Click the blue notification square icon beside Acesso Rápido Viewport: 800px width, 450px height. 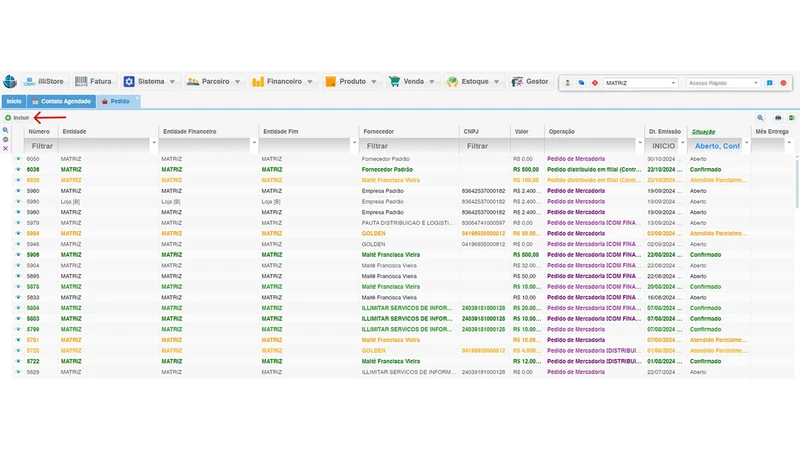click(770, 83)
